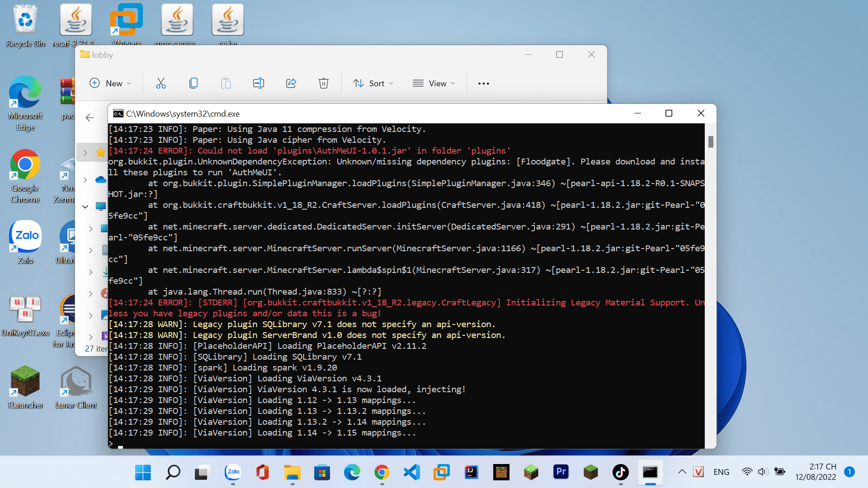Open the New item dropdown
868x488 pixels.
pyautogui.click(x=111, y=83)
